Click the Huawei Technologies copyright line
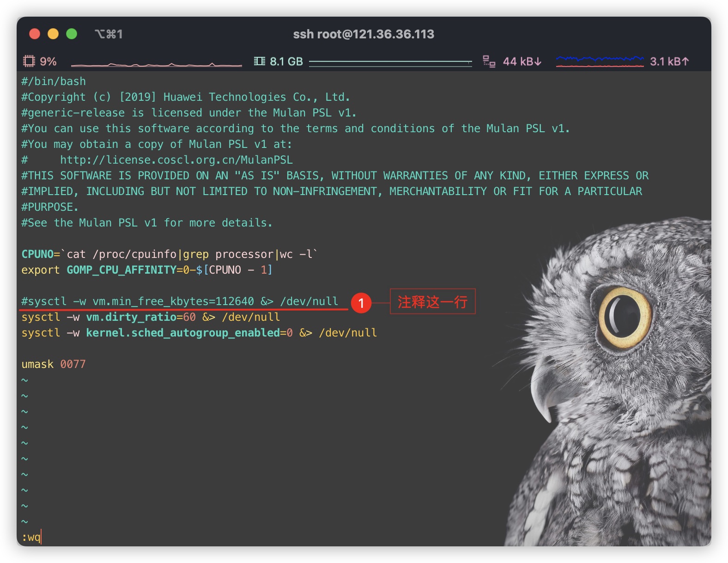The height and width of the screenshot is (563, 728). coord(186,97)
